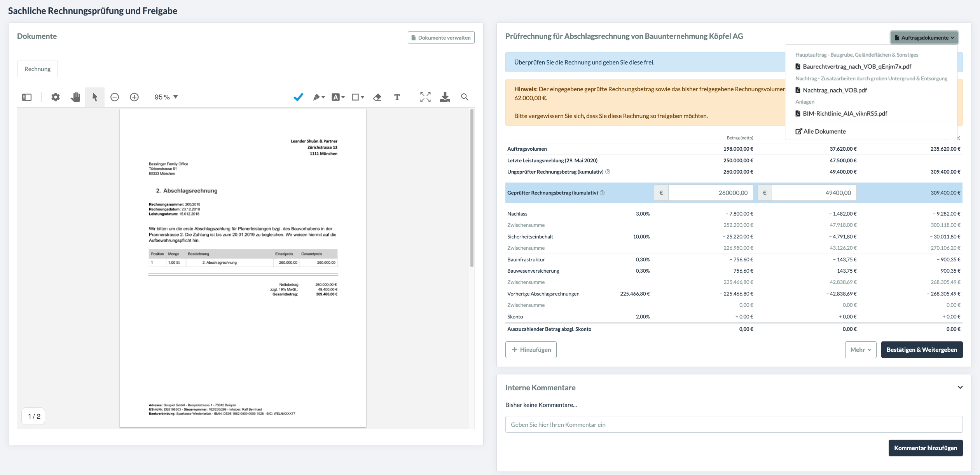980x475 pixels.
Task: Toggle the sidebar panel icon in PDF toolbar
Action: point(27,97)
